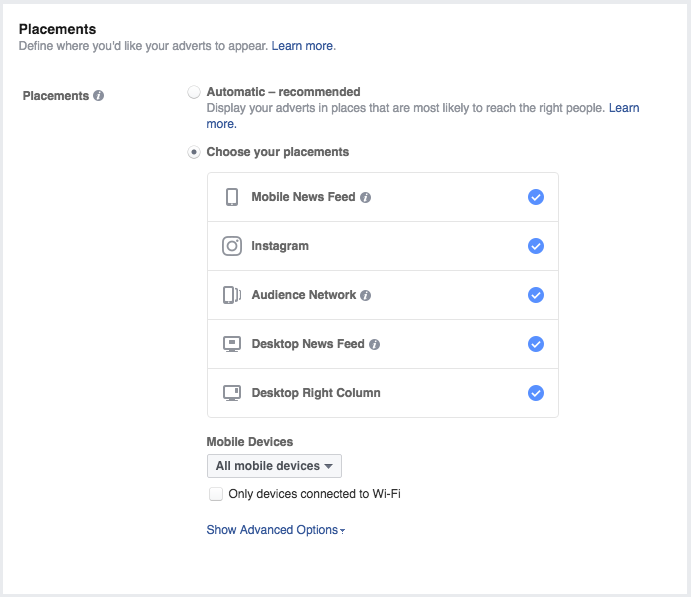Click the Mobile News Feed phone icon

(232, 197)
